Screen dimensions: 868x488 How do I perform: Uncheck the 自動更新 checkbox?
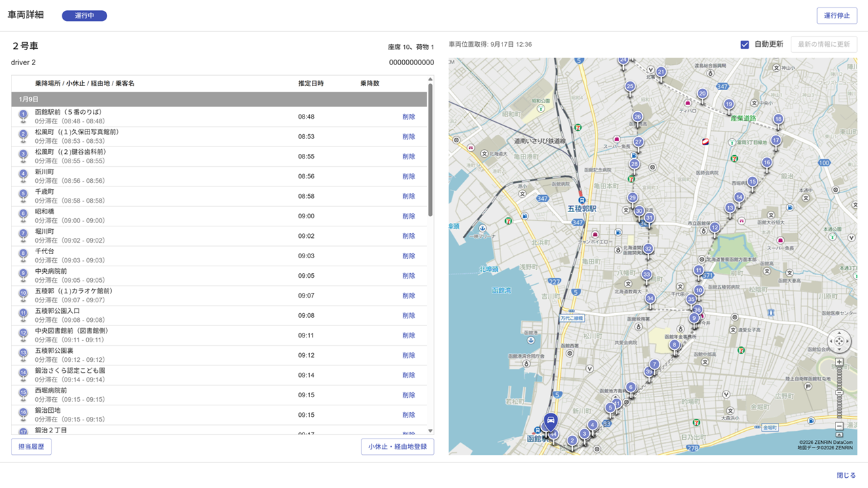click(745, 45)
